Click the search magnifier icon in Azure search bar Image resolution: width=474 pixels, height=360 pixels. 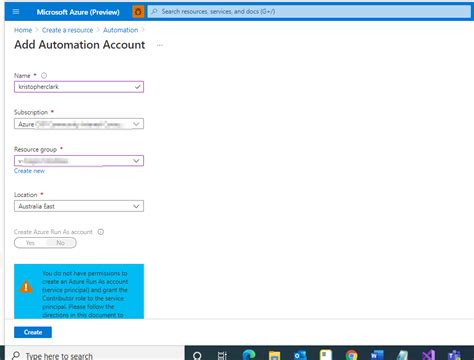click(154, 12)
